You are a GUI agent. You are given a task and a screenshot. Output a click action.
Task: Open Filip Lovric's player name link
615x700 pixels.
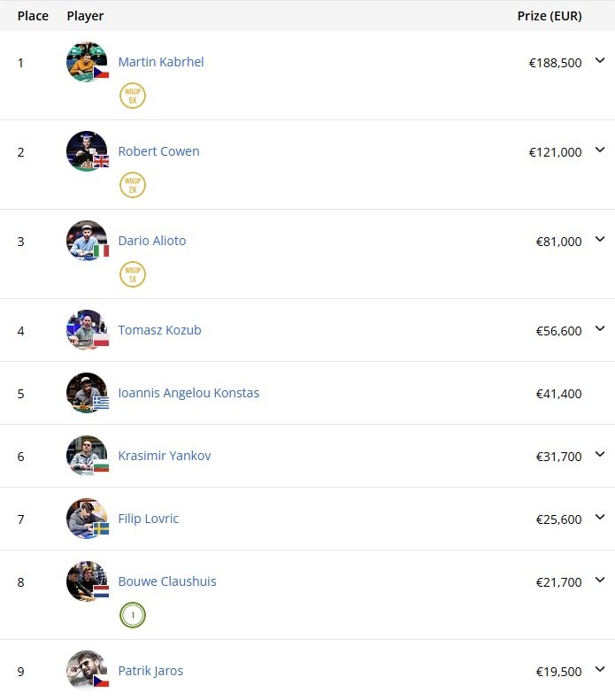pos(149,519)
